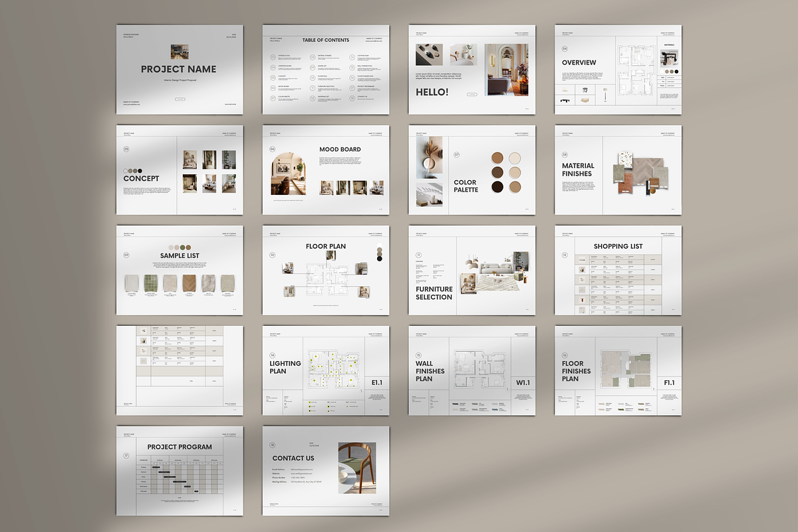Viewport: 798px width, 532px height.
Task: Click the green tile sample in Sample List
Action: click(152, 284)
